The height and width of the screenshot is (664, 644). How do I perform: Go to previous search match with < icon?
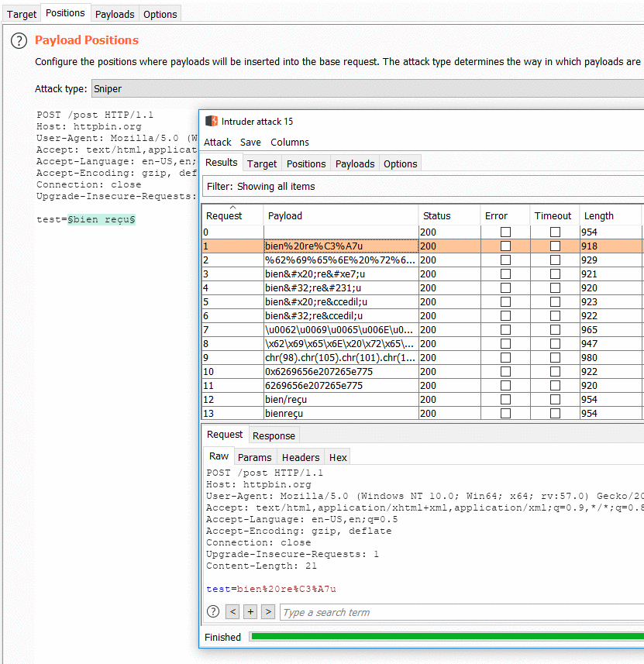tap(232, 611)
